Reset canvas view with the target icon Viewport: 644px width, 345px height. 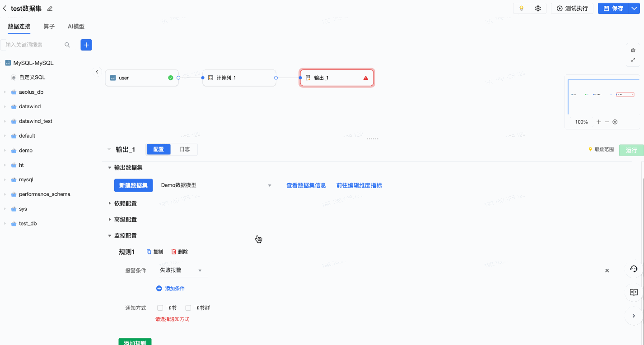coord(615,122)
